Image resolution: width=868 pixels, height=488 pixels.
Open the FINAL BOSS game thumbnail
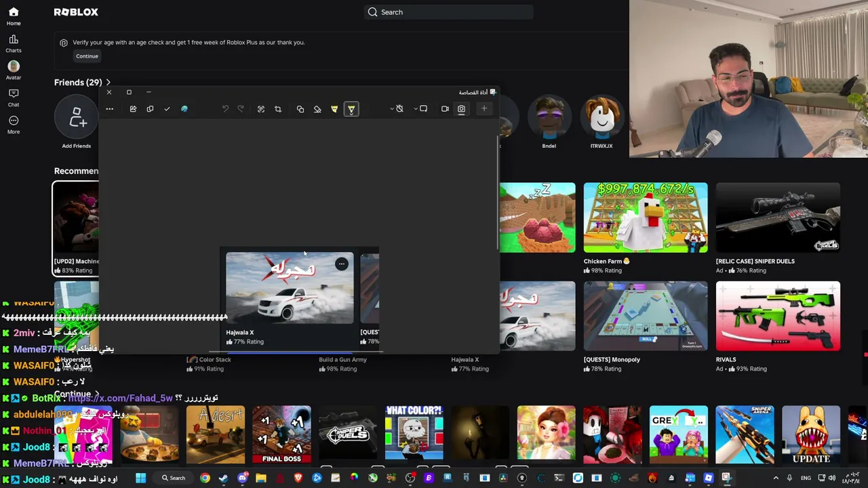[281, 434]
